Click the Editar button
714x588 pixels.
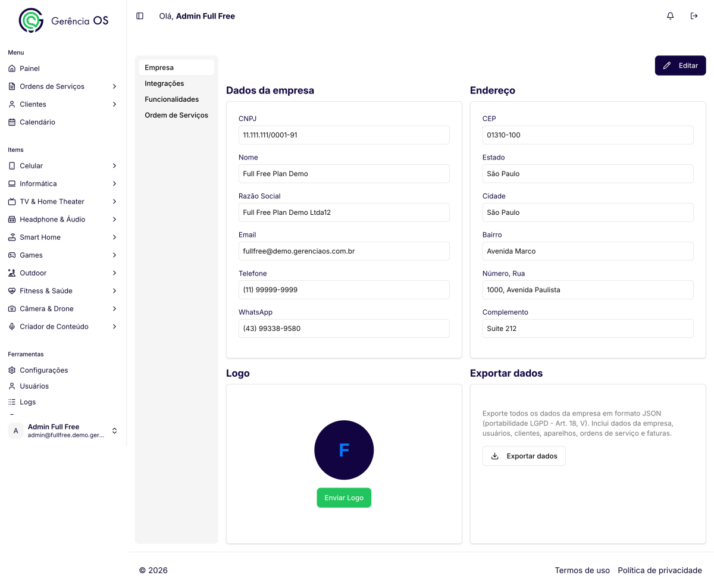(x=681, y=65)
